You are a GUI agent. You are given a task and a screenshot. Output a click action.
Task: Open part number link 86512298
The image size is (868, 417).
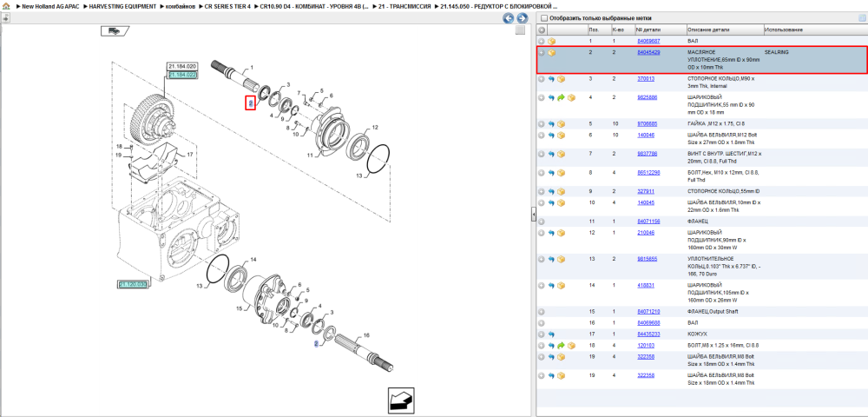pos(648,173)
